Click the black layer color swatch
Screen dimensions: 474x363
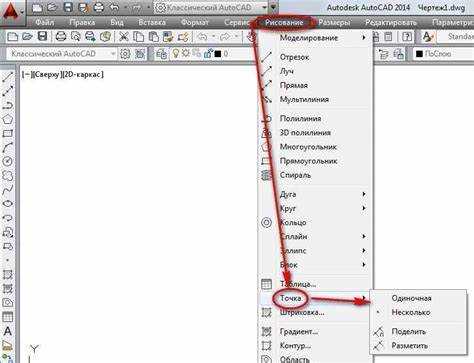[x=218, y=54]
